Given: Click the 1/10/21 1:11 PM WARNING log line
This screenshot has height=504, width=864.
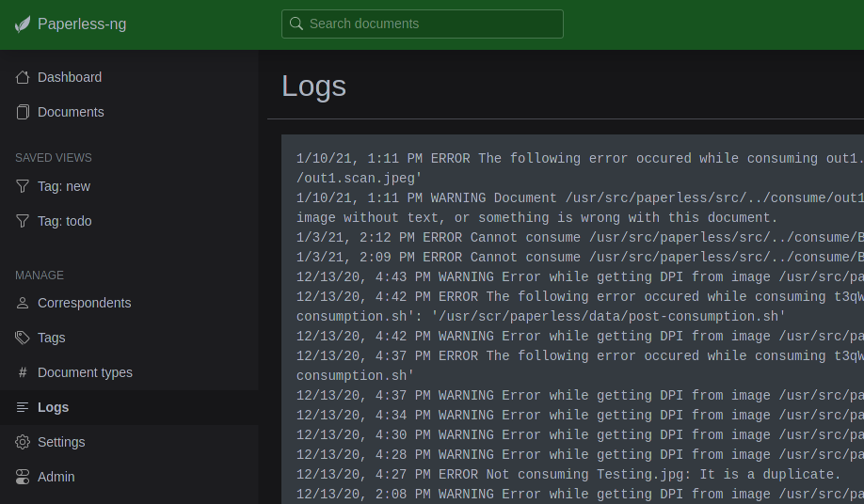Looking at the screenshot, I should [580, 198].
